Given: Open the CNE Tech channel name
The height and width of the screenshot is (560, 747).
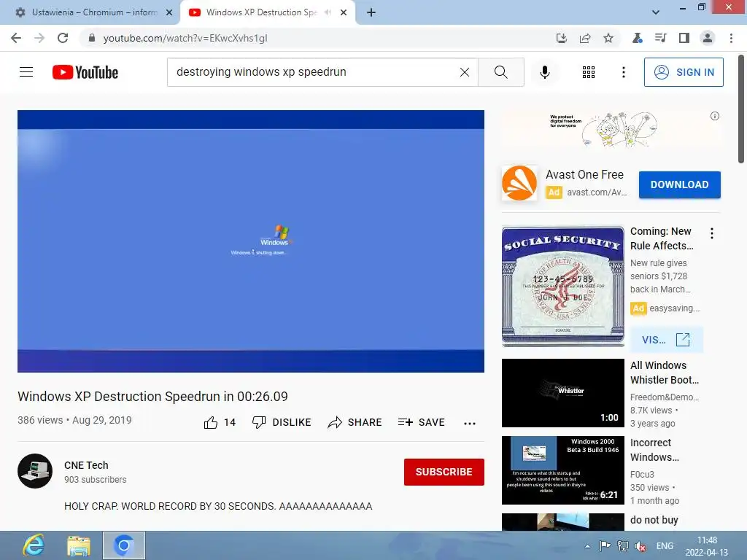Looking at the screenshot, I should click(86, 465).
